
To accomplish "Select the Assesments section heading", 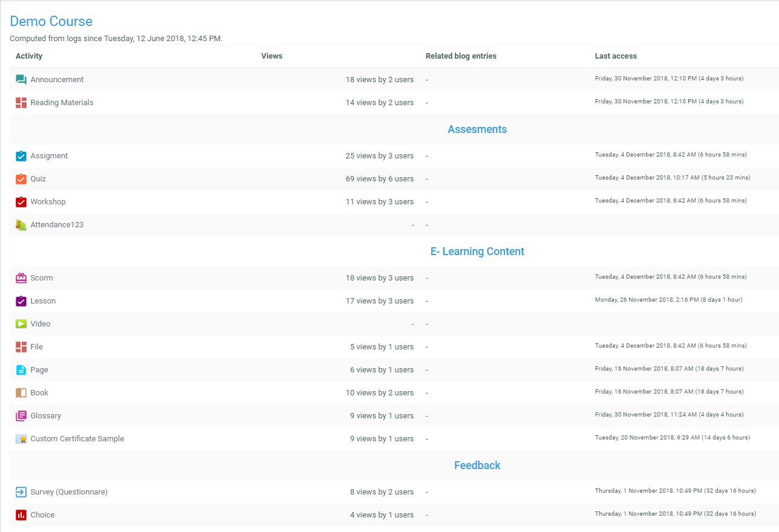I will pos(477,129).
